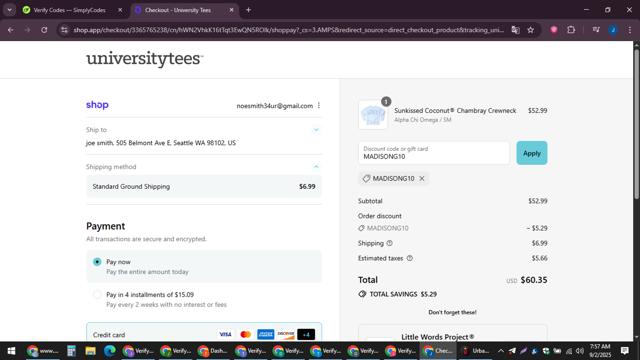Open the notification center icon
The image size is (640, 360).
coord(624,351)
